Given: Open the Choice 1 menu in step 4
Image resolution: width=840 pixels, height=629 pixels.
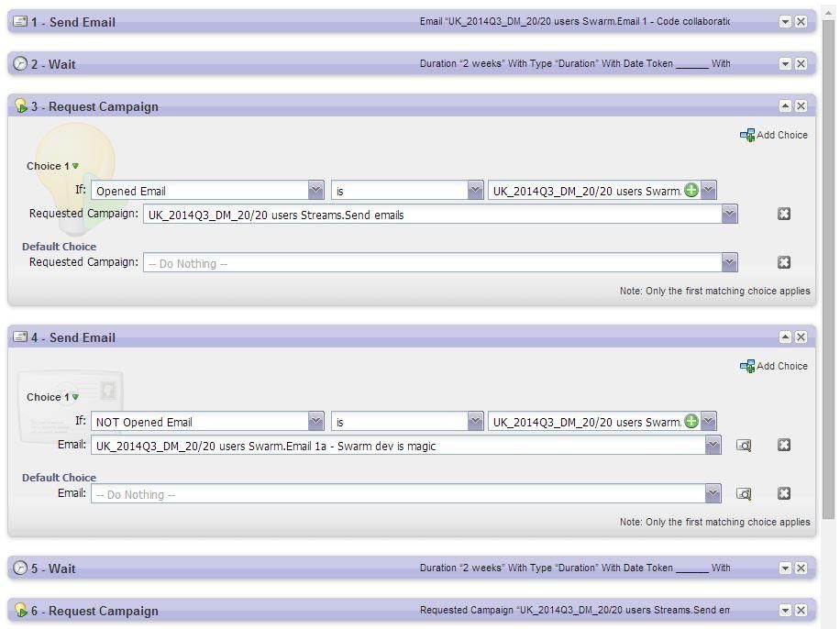Looking at the screenshot, I should 75,398.
